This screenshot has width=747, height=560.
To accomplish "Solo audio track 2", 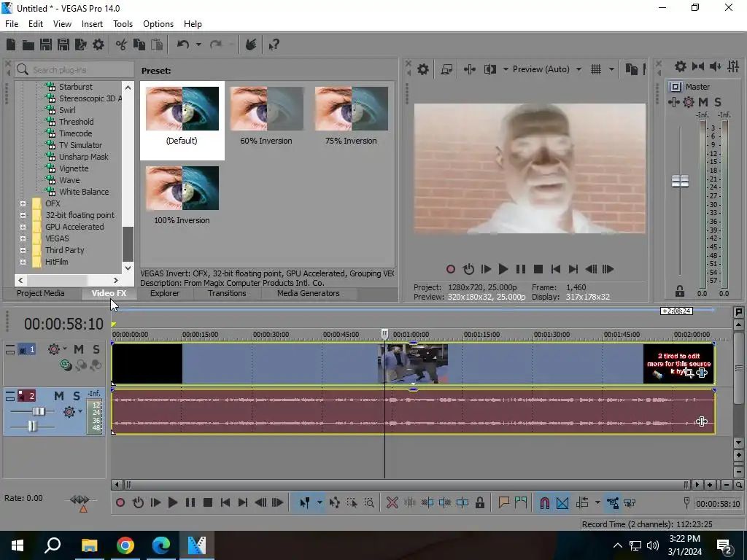I will point(76,396).
